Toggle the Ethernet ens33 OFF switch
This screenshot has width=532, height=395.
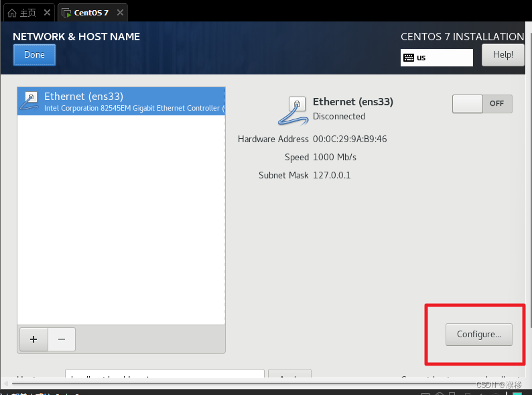482,103
